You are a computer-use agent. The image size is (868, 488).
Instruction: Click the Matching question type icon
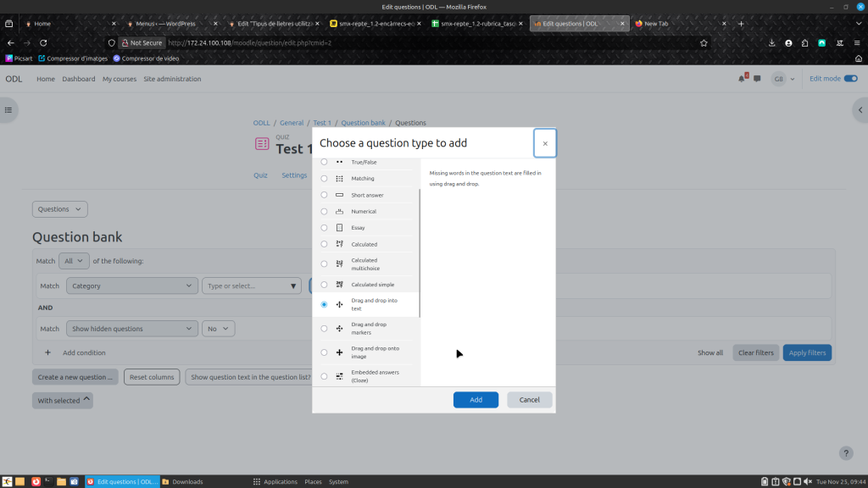click(x=339, y=179)
